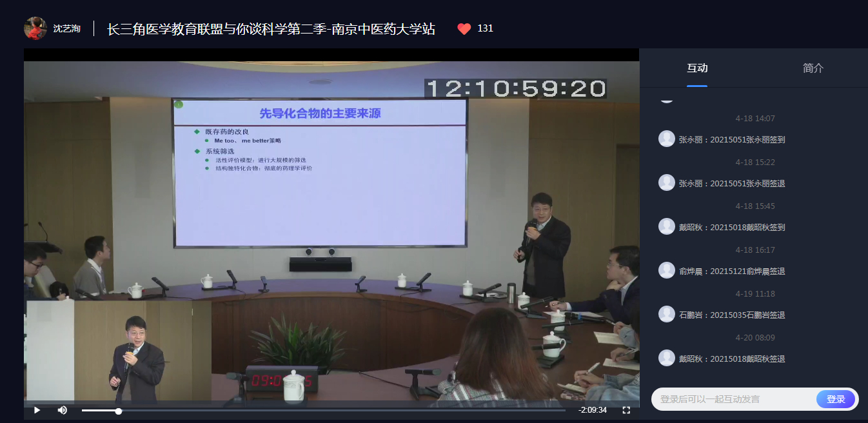Click the livestream title text

coord(271,29)
